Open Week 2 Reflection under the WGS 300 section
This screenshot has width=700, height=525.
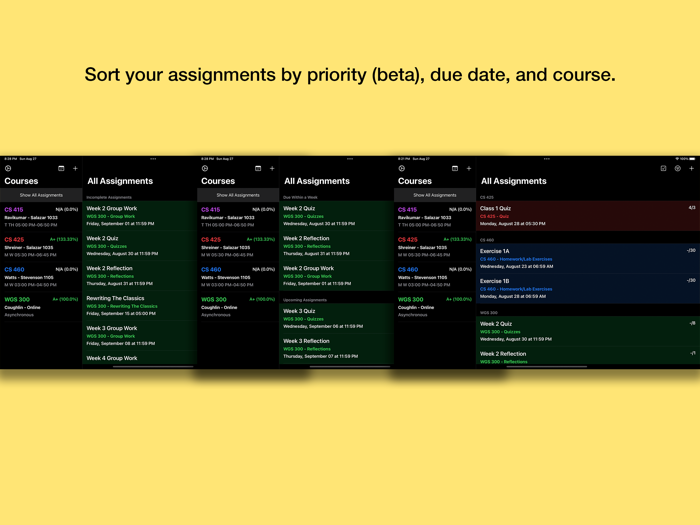588,356
